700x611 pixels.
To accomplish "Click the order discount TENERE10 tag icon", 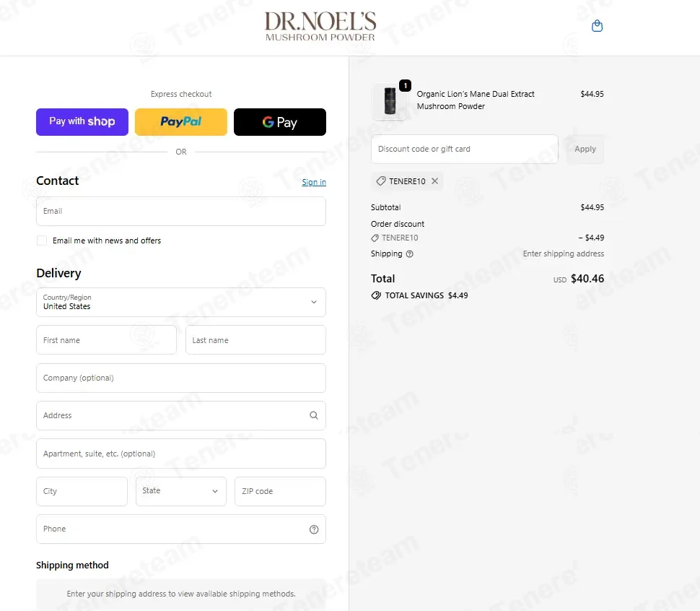I will tap(375, 238).
